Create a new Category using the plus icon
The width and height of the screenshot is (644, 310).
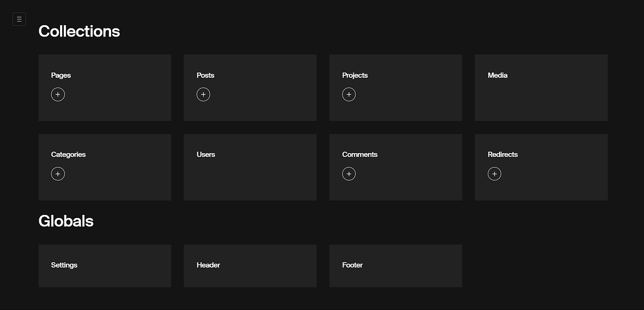coord(58,174)
